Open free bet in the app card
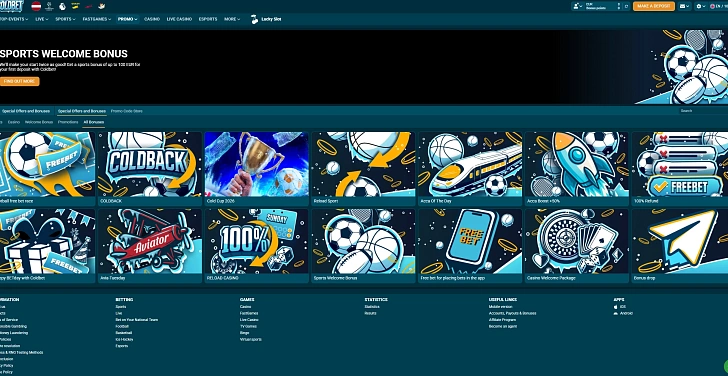 [x=470, y=246]
